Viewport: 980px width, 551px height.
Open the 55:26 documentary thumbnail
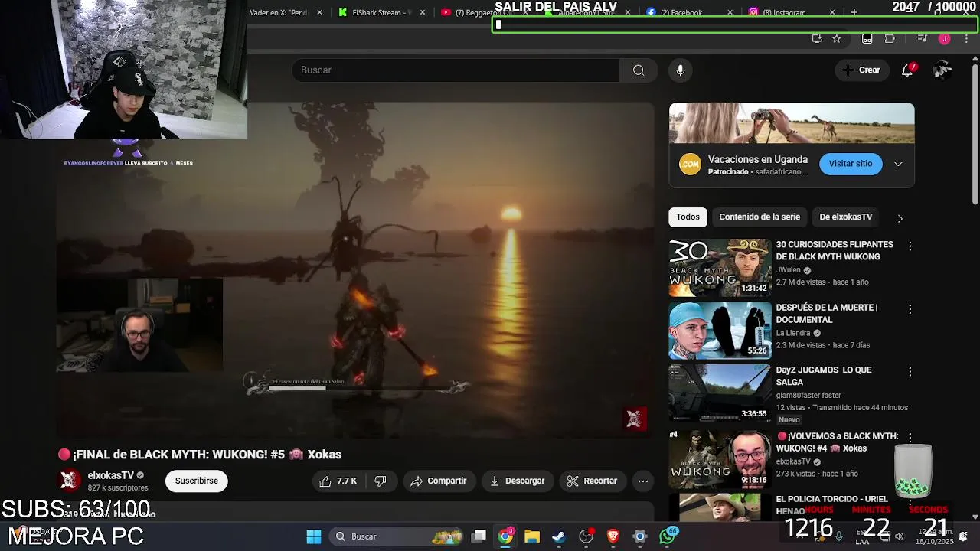click(720, 331)
